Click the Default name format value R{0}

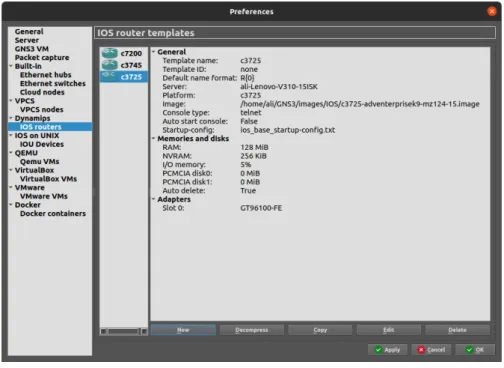[247, 78]
